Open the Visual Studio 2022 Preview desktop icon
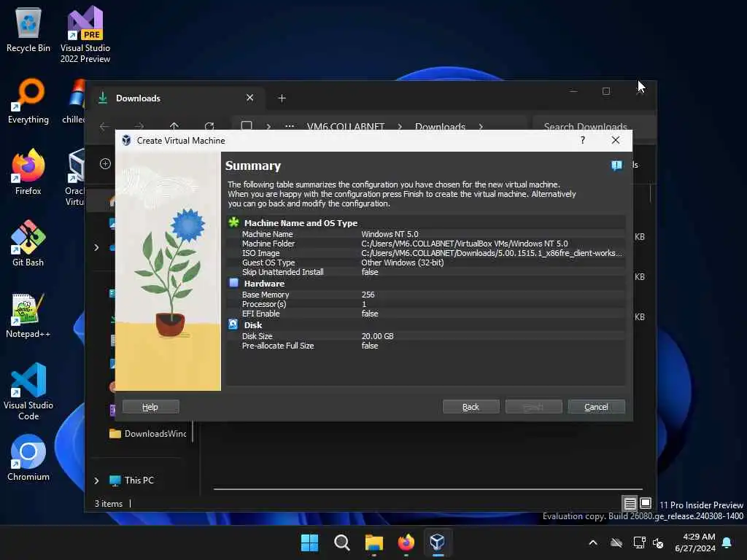747x560 pixels. pos(85,34)
